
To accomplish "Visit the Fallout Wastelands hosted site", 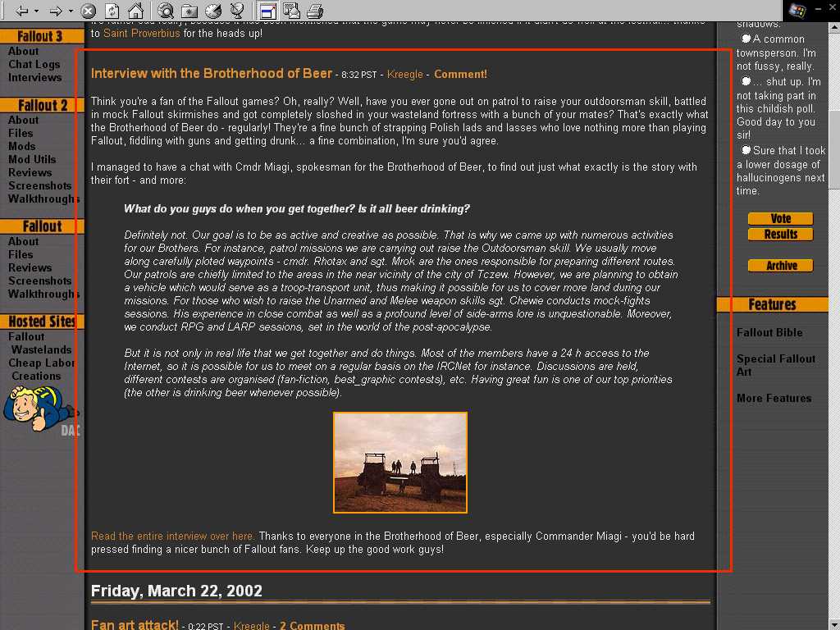I will tap(40, 343).
